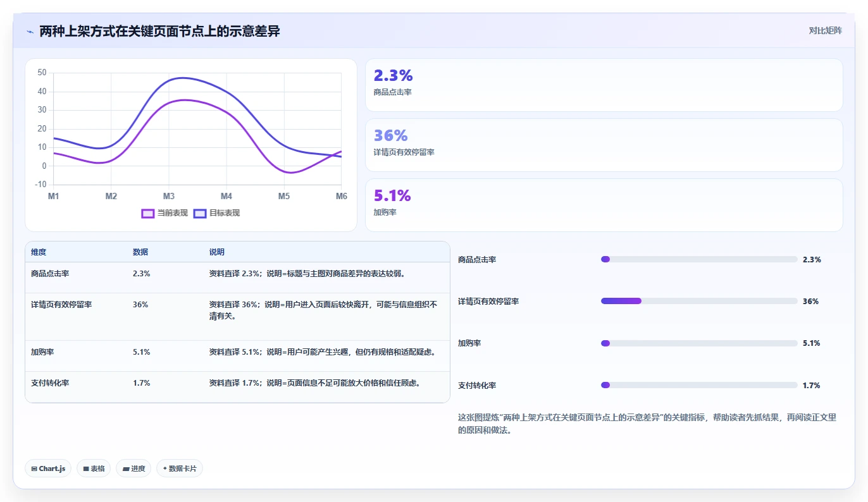Click the 加购率 5.1% progress bar
This screenshot has height=502, width=868.
[699, 343]
